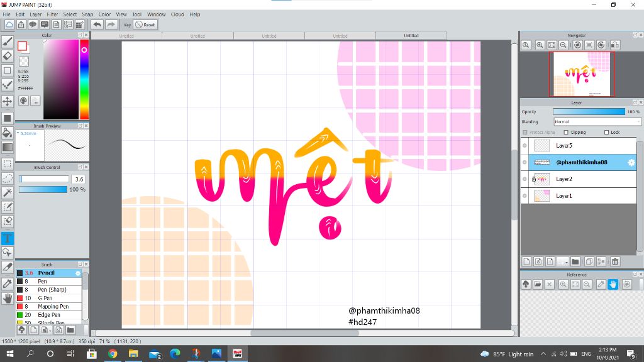This screenshot has height=362, width=644.
Task: Switch to the first Untitled canvas tab
Action: tap(126, 36)
